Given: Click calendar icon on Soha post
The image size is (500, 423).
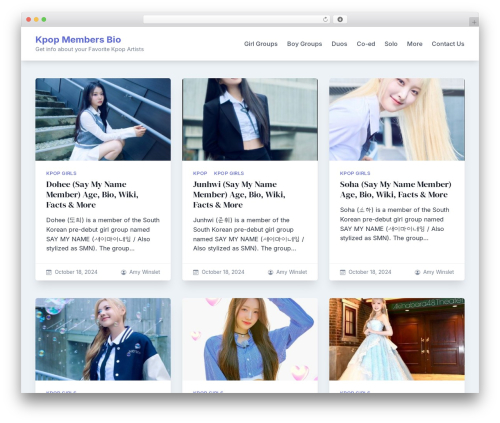Looking at the screenshot, I should pyautogui.click(x=343, y=272).
